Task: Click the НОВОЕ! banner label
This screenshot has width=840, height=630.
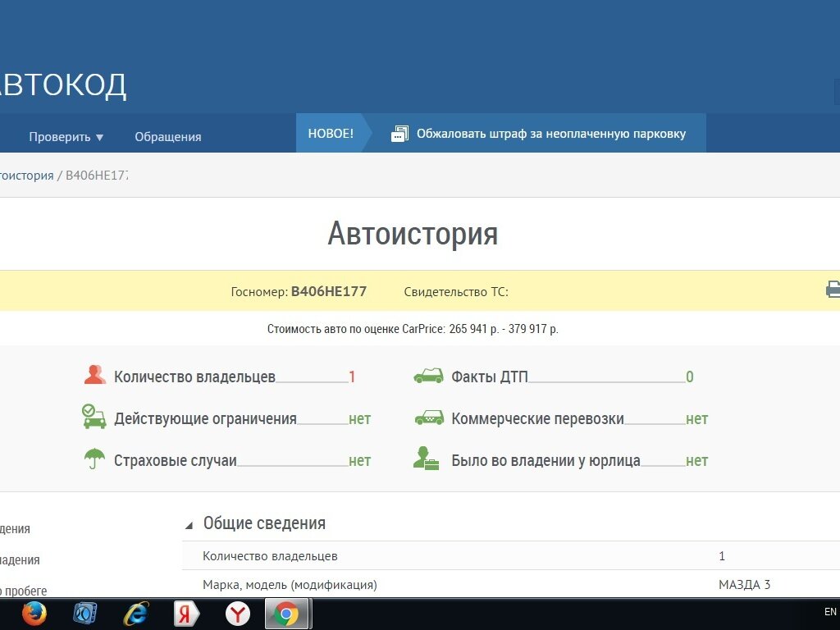Action: click(x=331, y=134)
